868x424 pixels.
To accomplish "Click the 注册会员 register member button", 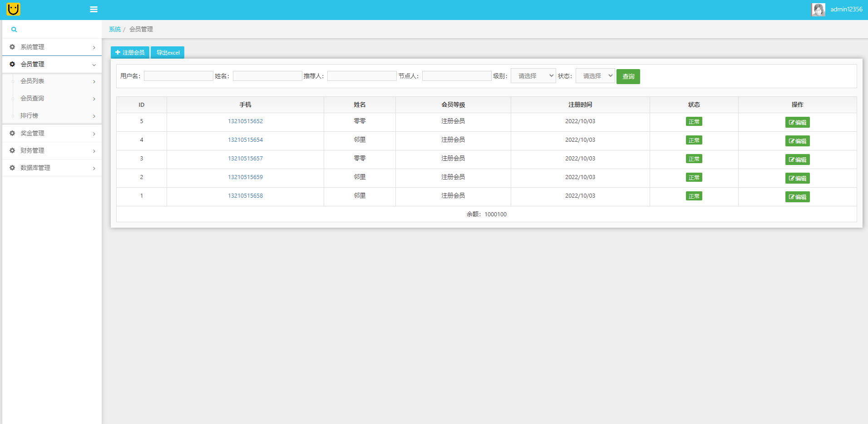I will tap(130, 53).
